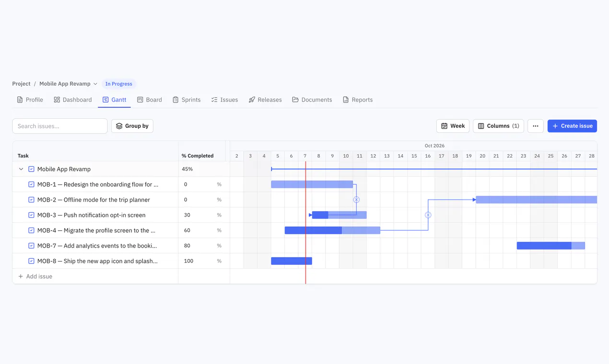609x364 pixels.
Task: Click the Create issue button
Action: tap(572, 126)
